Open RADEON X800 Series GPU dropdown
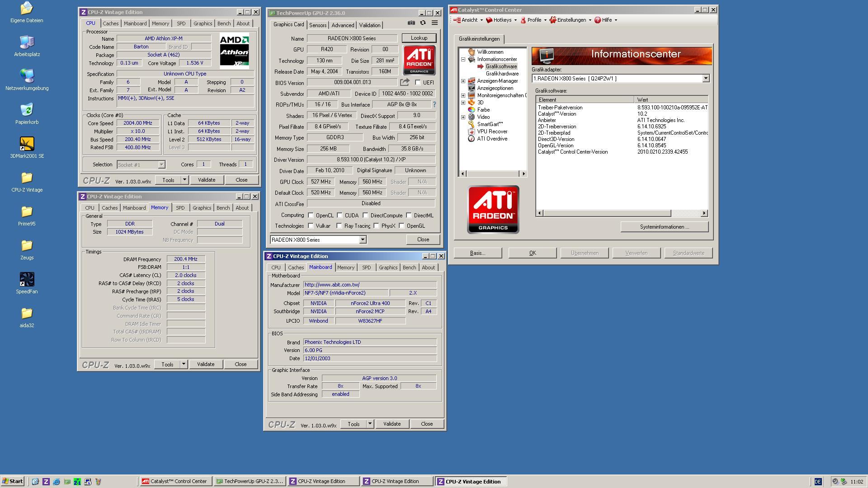This screenshot has width=868, height=488. coord(363,240)
